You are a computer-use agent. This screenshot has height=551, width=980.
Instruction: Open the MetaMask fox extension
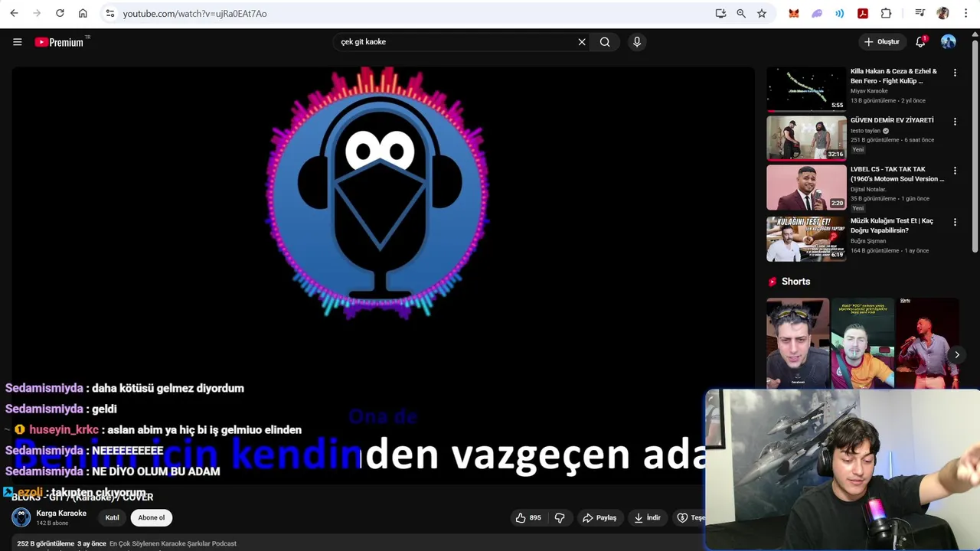[794, 13]
